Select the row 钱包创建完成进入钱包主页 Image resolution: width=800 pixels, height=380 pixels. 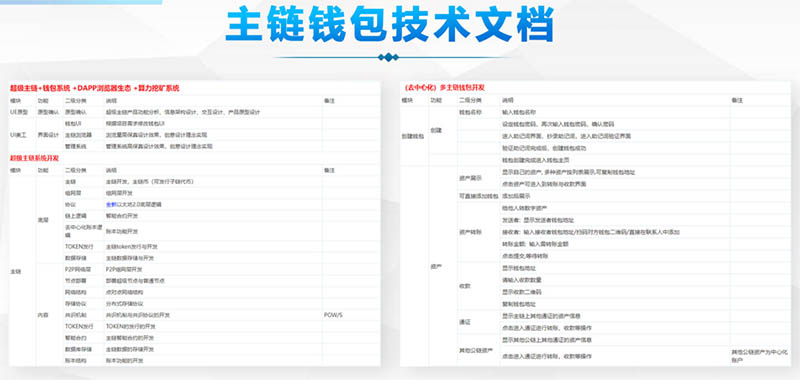(535, 161)
